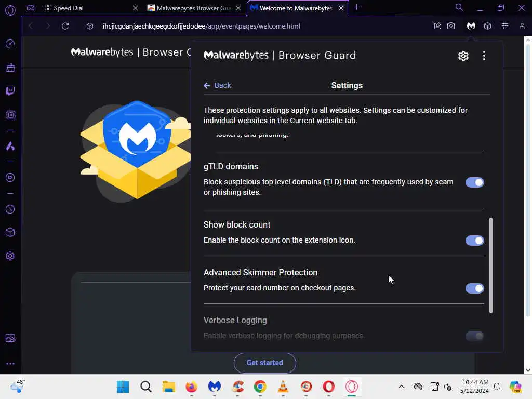This screenshot has width=532, height=399.
Task: Open the CPU limiter sidebar icon
Action: tap(10, 115)
